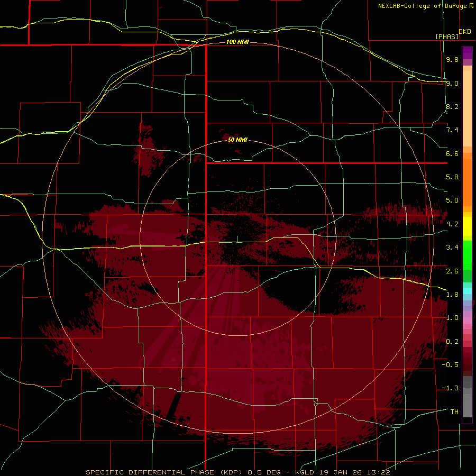Pick the yellow segment of the color bar
Image resolution: width=476 pixels, height=476 pixels.
[x=467, y=226]
